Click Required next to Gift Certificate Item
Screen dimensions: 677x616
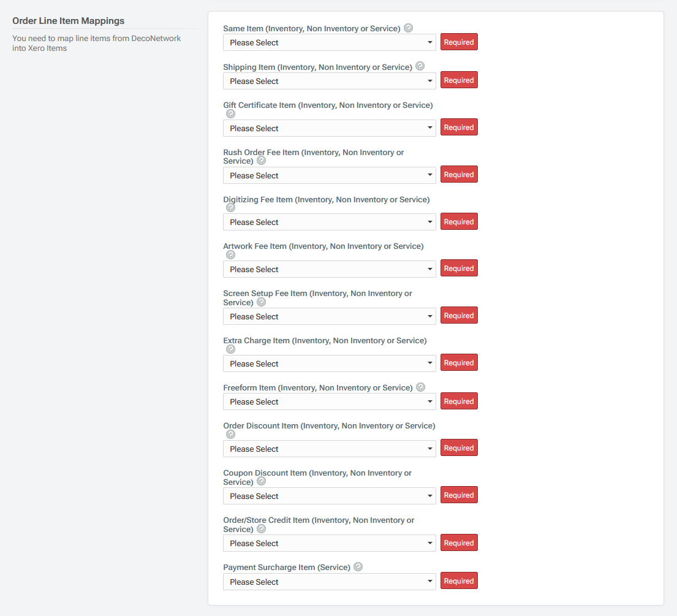(459, 127)
